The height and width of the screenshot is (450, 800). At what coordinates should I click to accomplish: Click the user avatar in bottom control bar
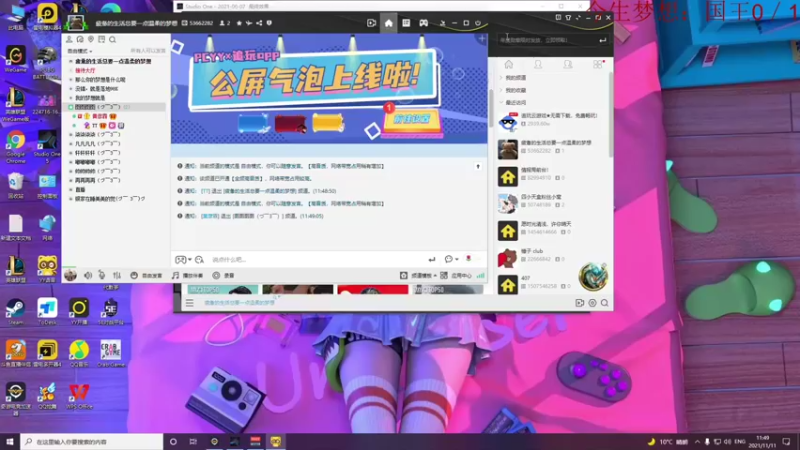pyautogui.click(x=70, y=275)
